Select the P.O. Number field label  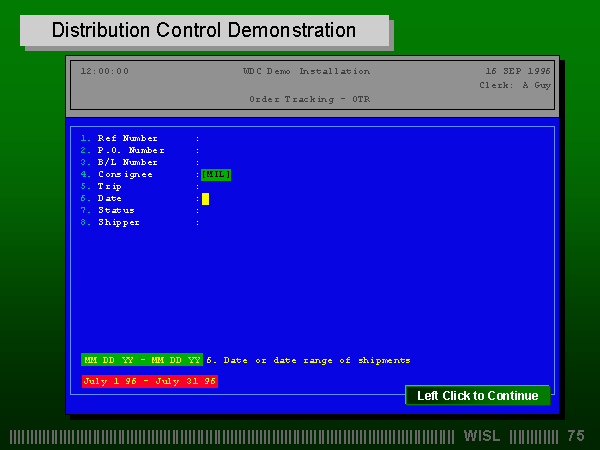pos(131,150)
